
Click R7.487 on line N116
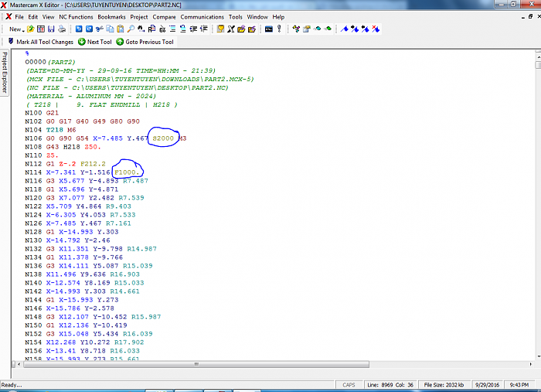[135, 181]
